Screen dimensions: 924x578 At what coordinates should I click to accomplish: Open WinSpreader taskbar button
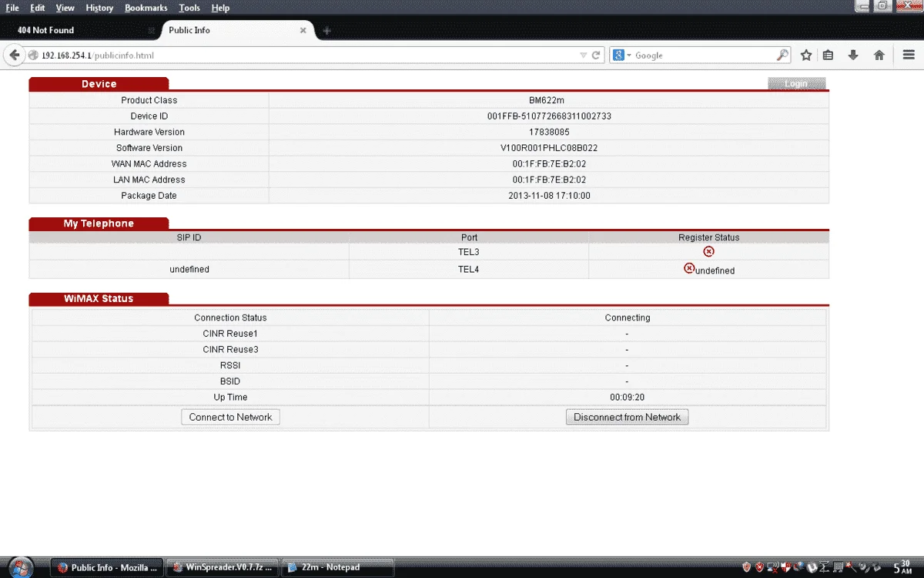tap(222, 567)
